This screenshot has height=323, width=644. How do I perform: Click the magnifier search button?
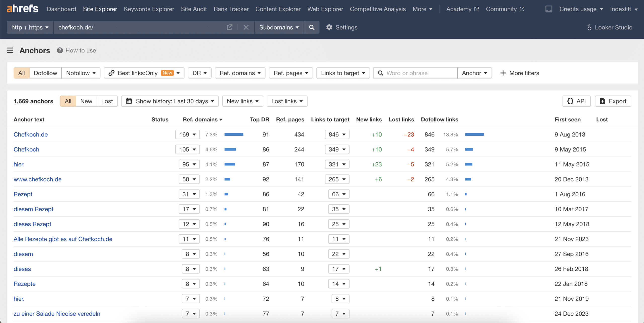click(x=312, y=27)
